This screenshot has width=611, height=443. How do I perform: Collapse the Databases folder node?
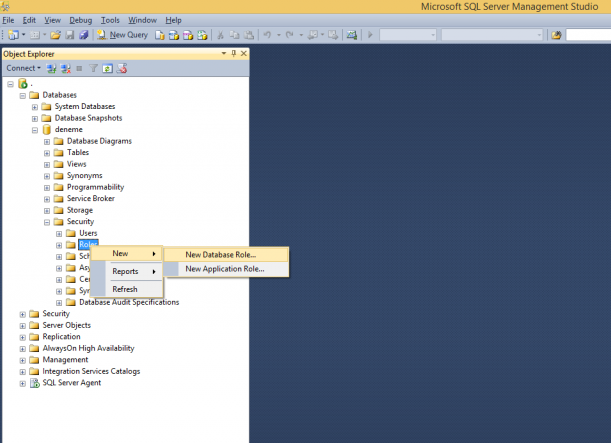[23, 95]
